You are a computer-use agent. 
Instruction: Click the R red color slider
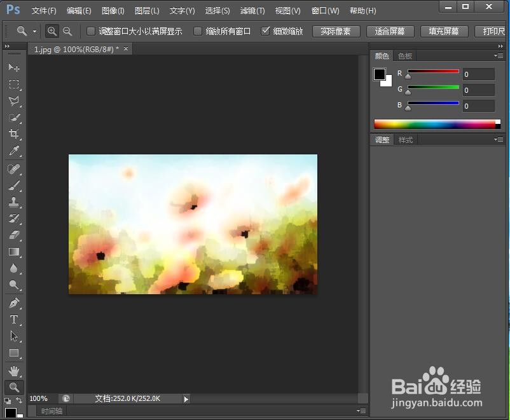click(433, 71)
